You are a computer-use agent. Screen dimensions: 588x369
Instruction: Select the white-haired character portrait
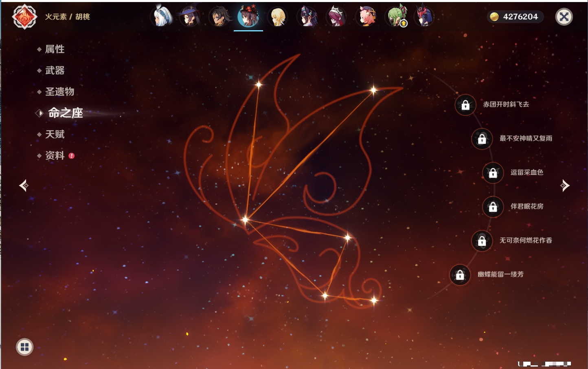click(x=161, y=17)
